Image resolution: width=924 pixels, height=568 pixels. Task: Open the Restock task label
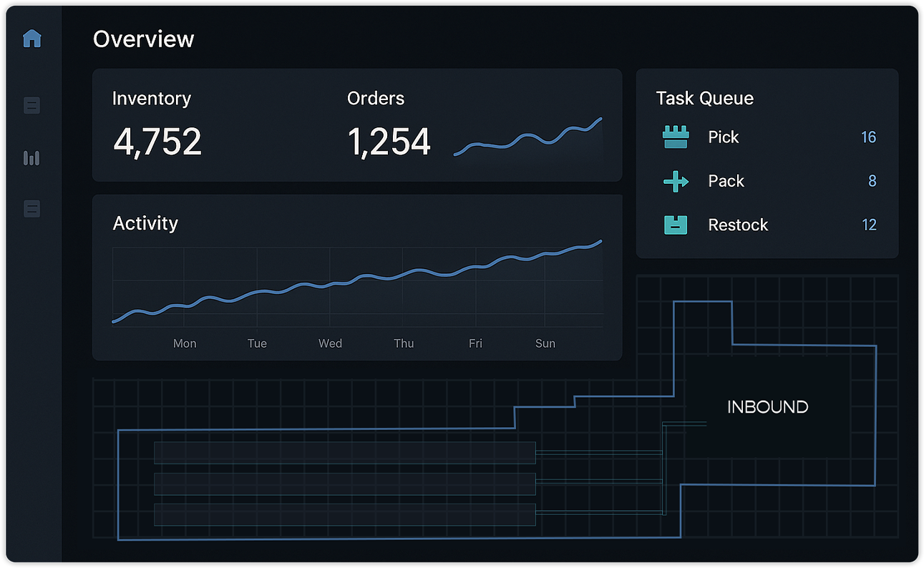(738, 225)
